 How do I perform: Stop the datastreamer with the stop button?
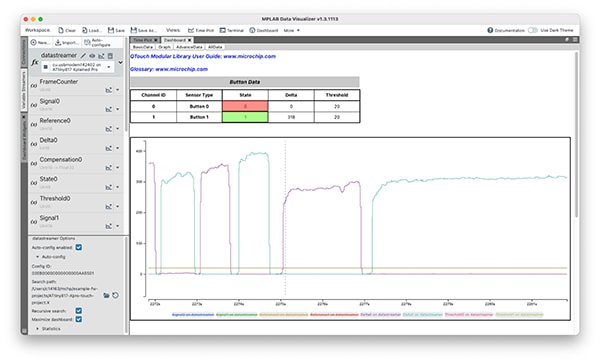pos(46,67)
